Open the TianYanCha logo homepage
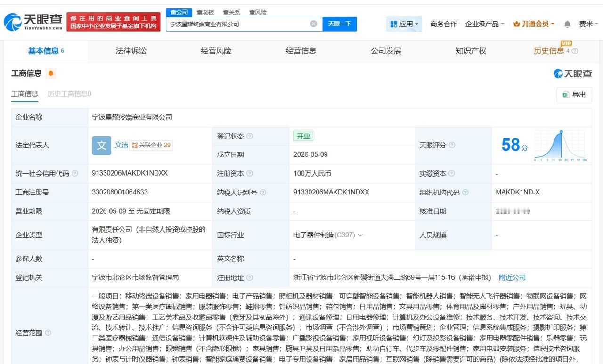The height and width of the screenshot is (364, 603). [x=33, y=21]
